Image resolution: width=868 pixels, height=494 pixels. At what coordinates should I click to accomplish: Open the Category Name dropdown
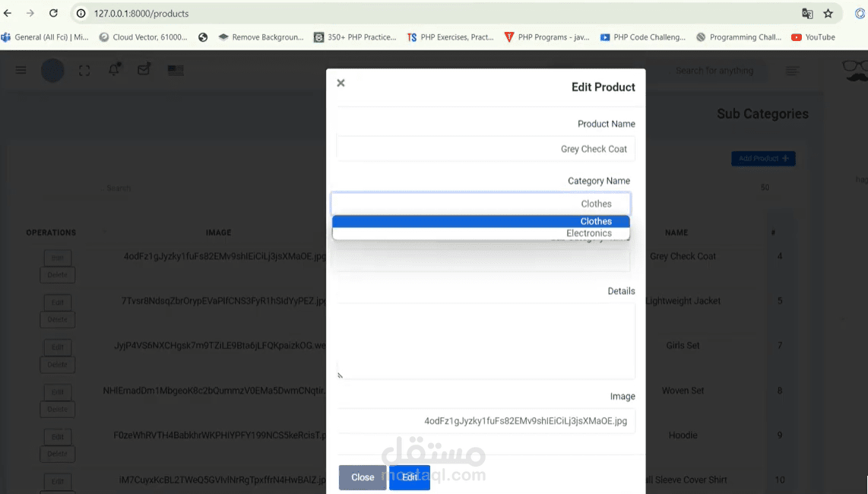point(480,204)
